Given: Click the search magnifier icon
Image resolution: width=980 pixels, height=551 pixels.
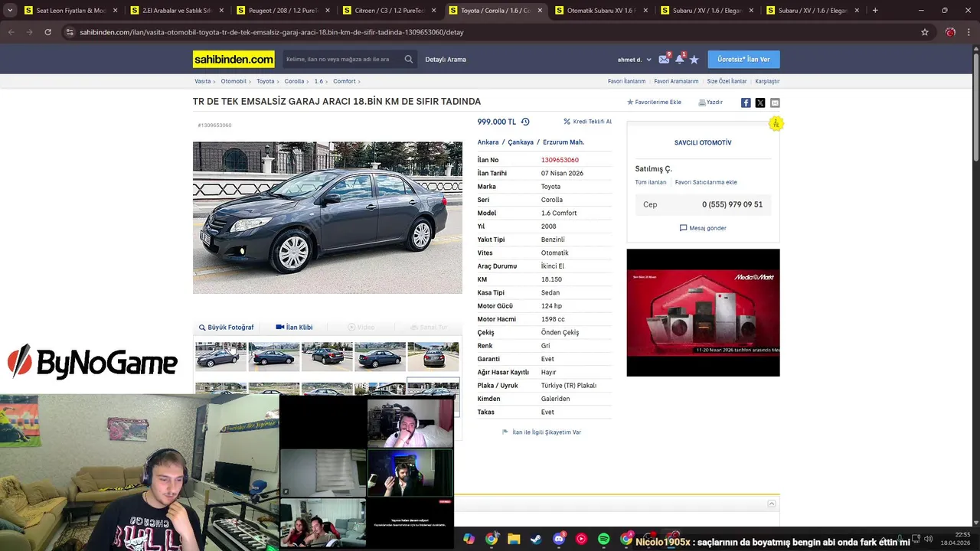Looking at the screenshot, I should [409, 59].
